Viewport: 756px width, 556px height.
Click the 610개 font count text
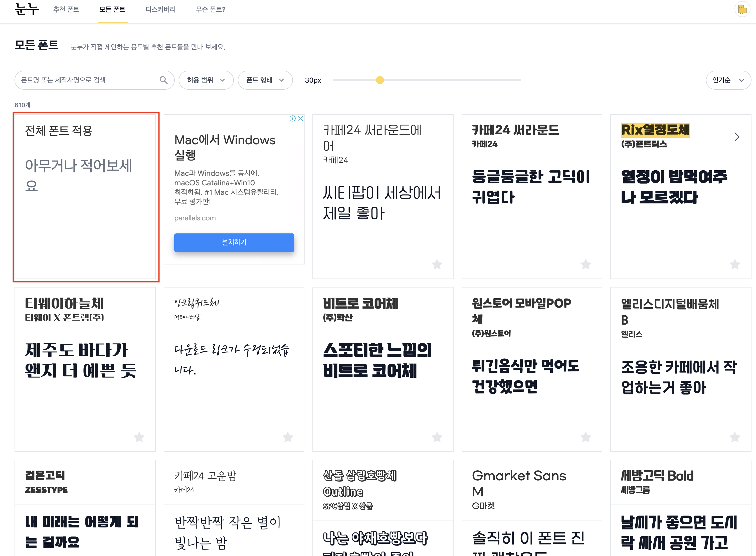click(x=22, y=105)
